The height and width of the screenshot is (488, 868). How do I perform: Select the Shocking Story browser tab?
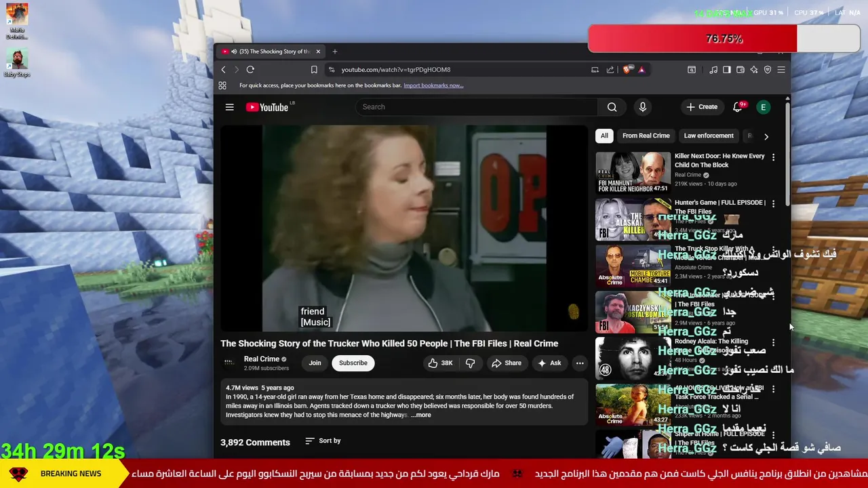tap(271, 52)
